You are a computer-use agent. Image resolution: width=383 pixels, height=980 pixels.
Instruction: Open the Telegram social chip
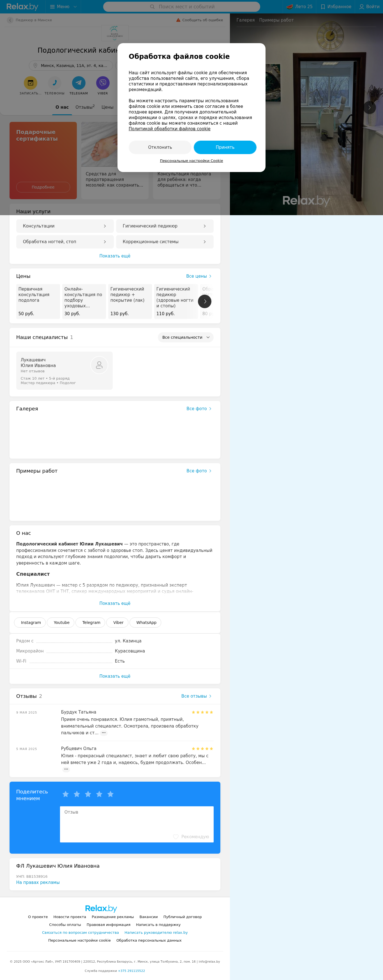91,623
